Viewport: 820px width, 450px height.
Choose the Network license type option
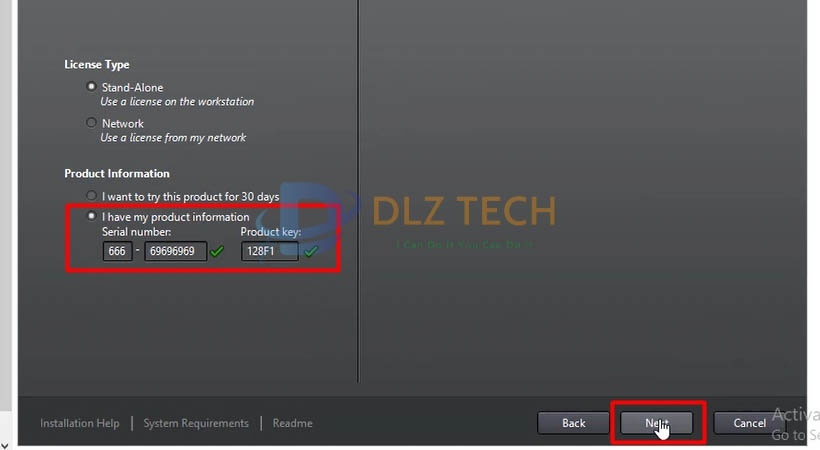coord(92,122)
